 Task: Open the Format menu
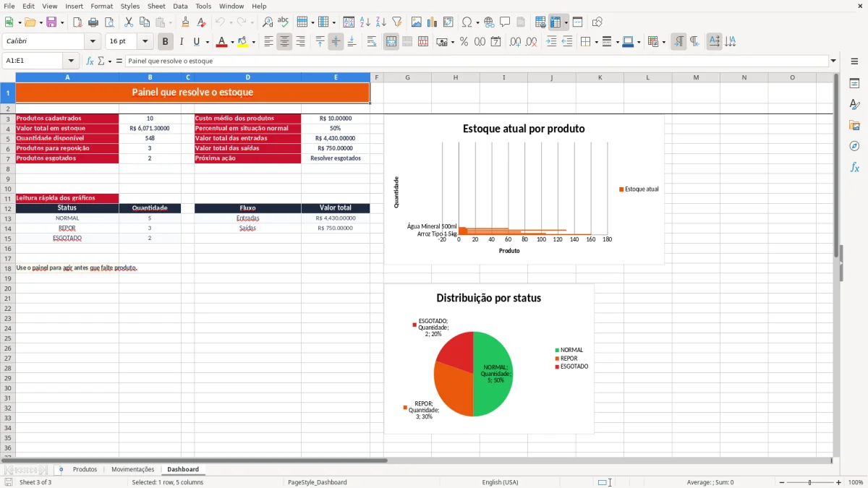[102, 6]
